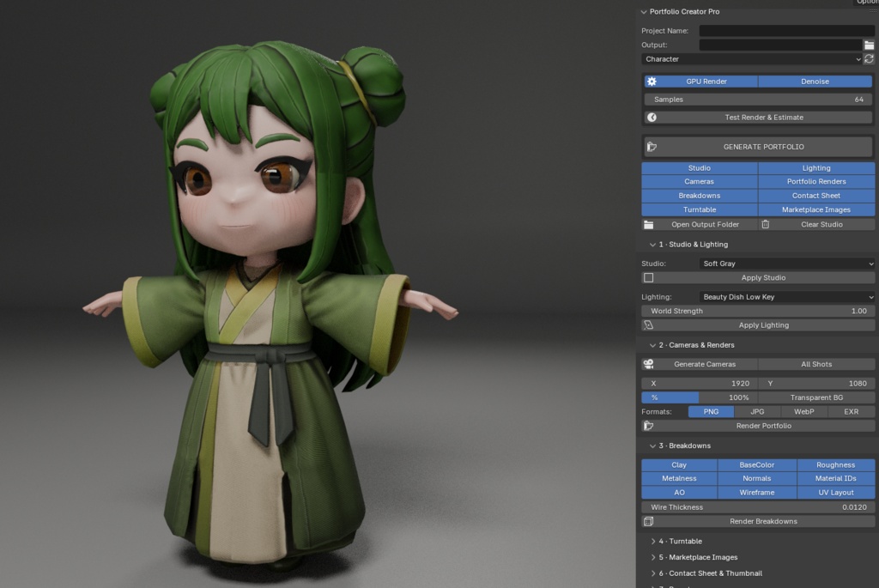
Task: Toggle Turntable step button
Action: 699,209
